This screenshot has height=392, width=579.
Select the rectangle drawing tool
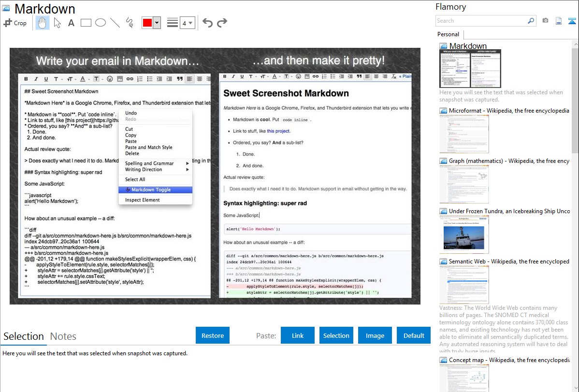click(86, 23)
